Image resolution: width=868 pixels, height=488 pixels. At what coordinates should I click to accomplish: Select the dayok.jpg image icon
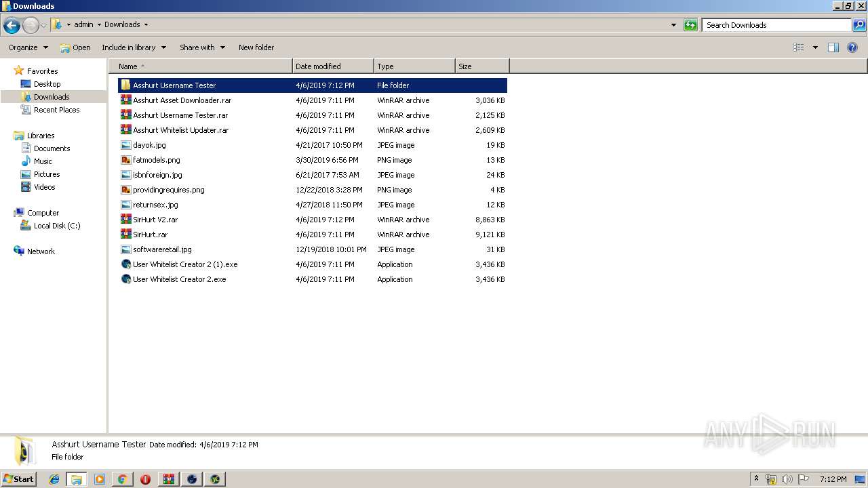125,145
